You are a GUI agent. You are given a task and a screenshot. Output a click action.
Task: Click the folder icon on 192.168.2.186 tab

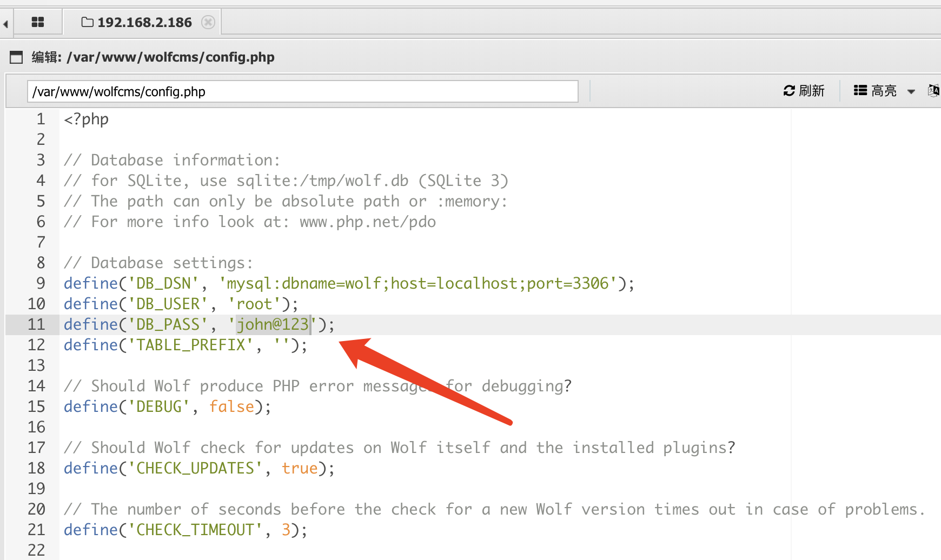click(x=87, y=22)
